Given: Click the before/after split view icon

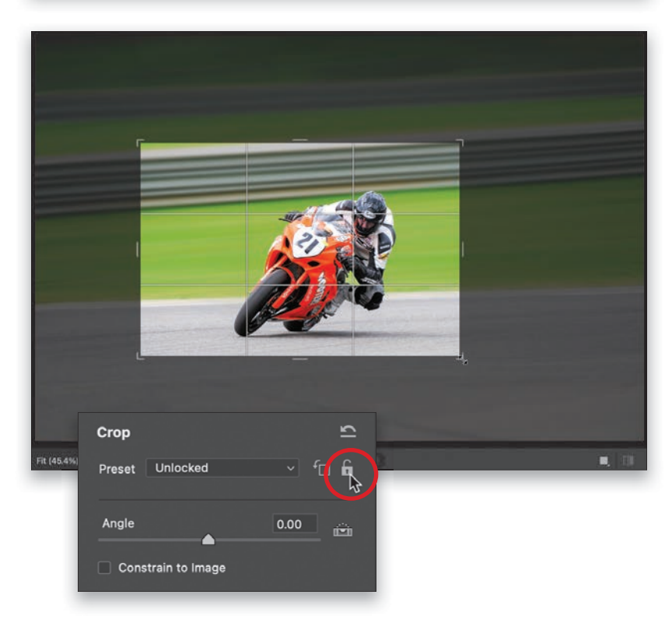Looking at the screenshot, I should point(628,461).
